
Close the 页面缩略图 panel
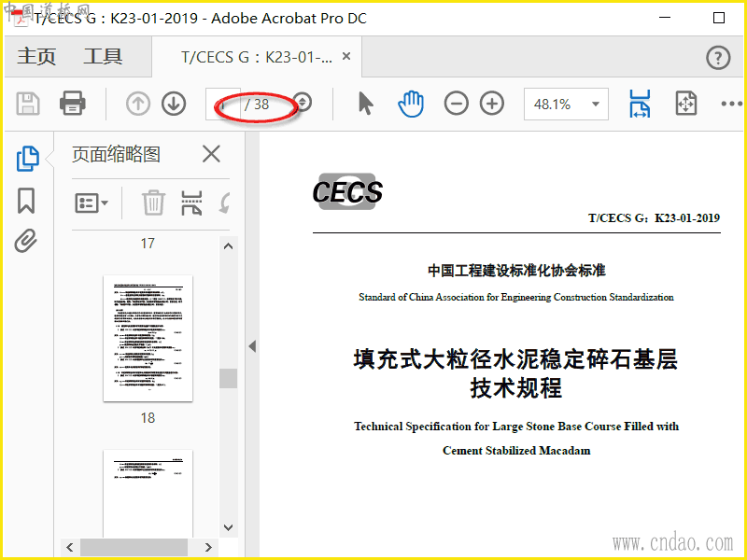pyautogui.click(x=211, y=154)
